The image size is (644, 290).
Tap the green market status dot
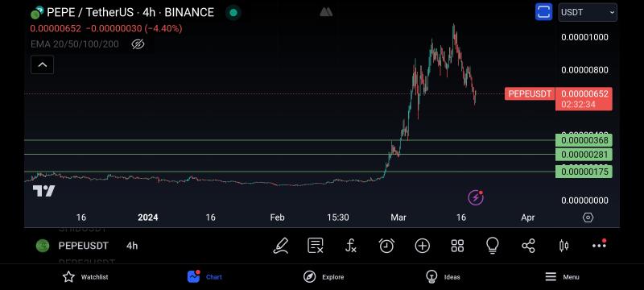(x=233, y=13)
